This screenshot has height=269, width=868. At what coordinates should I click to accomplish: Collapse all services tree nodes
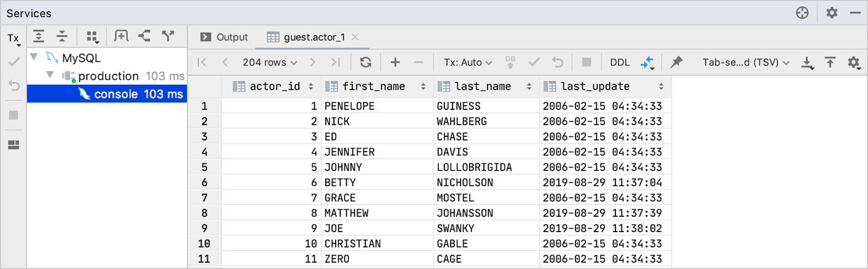click(62, 36)
